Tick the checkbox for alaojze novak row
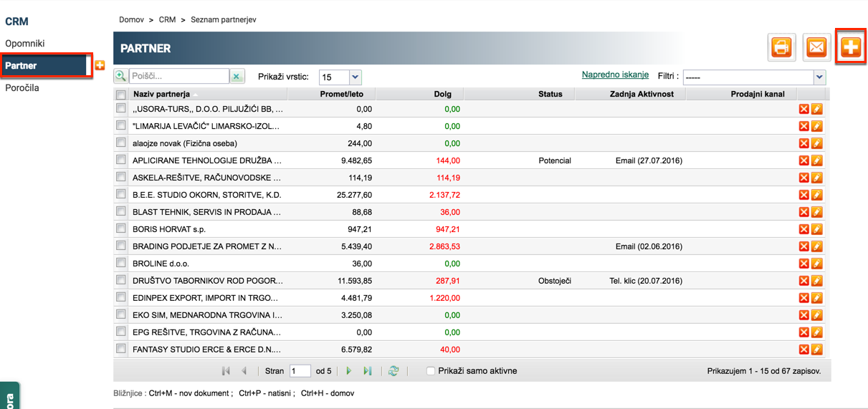Screen dimensions: 868x409 click(x=120, y=143)
